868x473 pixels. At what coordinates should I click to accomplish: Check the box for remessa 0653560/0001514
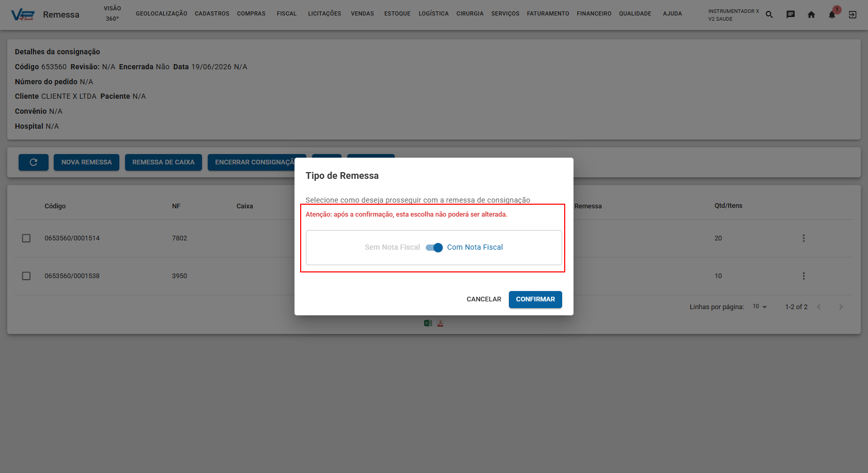tap(26, 238)
